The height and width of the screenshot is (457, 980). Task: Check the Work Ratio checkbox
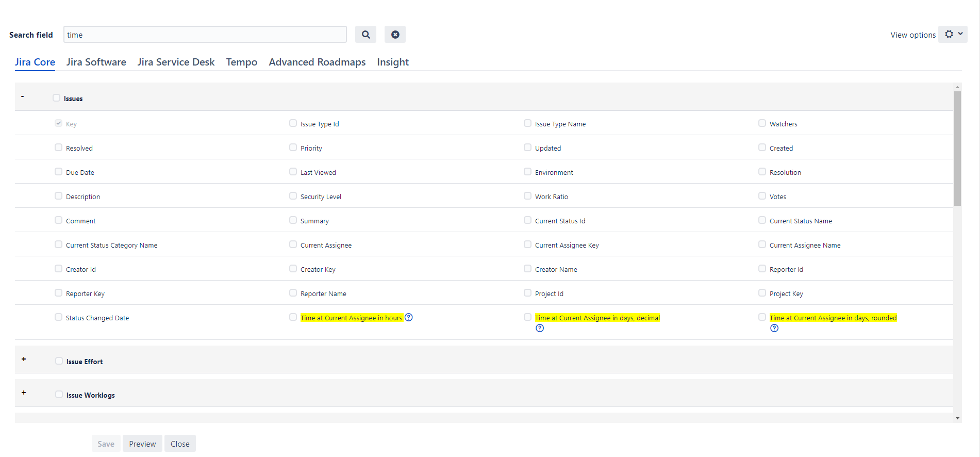pyautogui.click(x=528, y=195)
